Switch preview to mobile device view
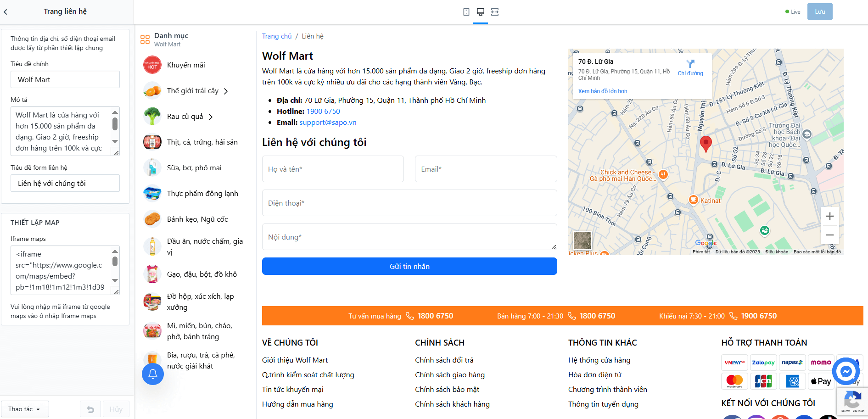Screen dimensions: 868x419 tap(466, 12)
